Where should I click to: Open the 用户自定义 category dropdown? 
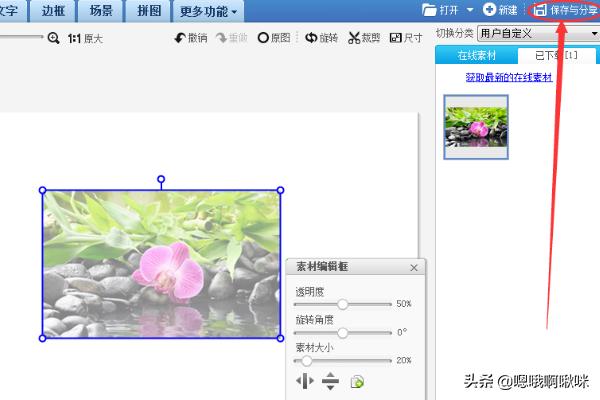click(x=538, y=34)
